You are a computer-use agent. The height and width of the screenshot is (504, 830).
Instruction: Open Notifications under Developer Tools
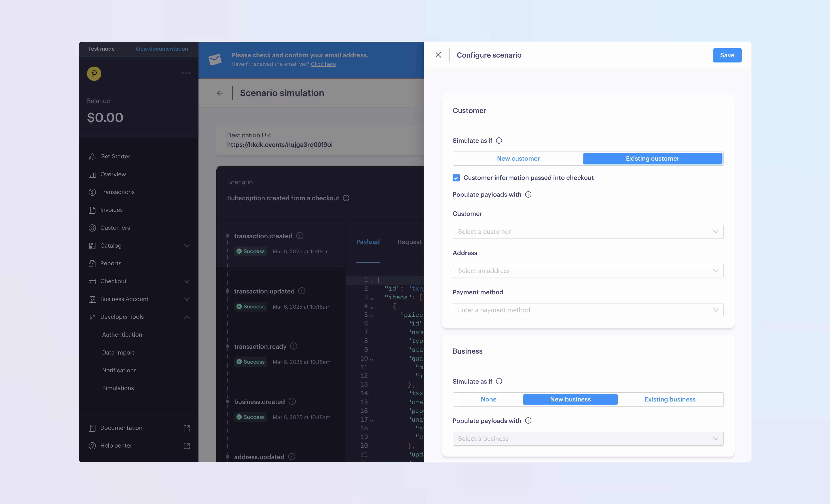pyautogui.click(x=119, y=370)
